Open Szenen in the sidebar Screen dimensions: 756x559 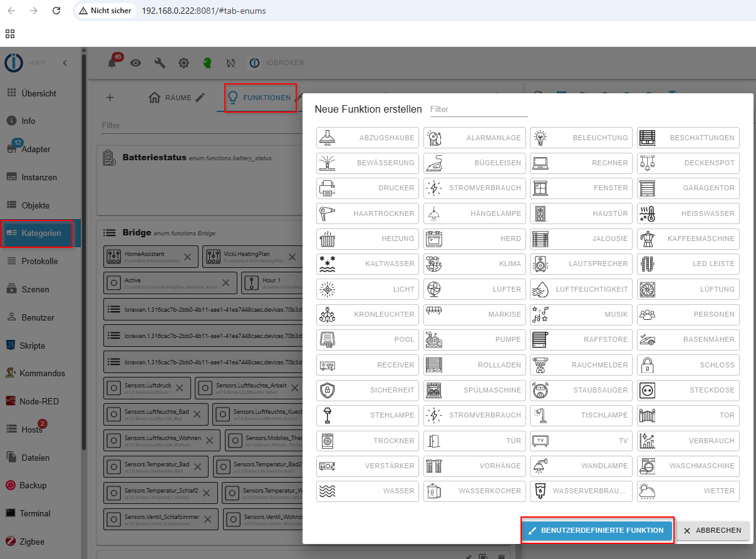click(40, 289)
